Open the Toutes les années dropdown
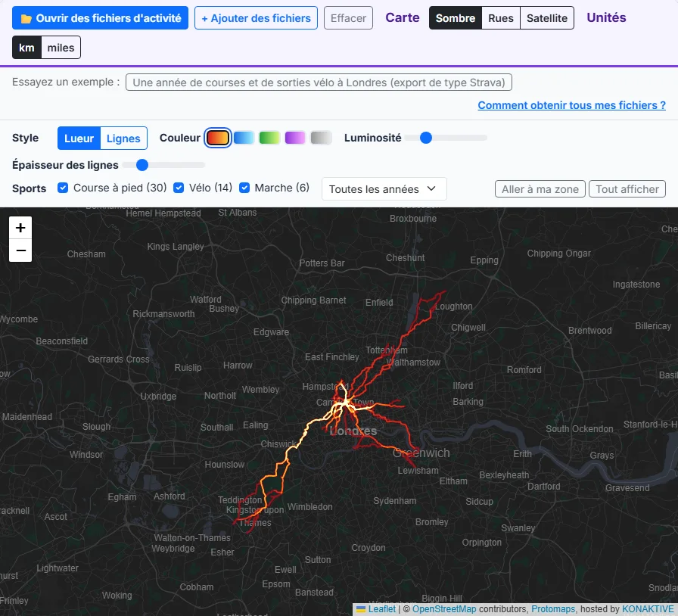The image size is (678, 616). pos(384,189)
